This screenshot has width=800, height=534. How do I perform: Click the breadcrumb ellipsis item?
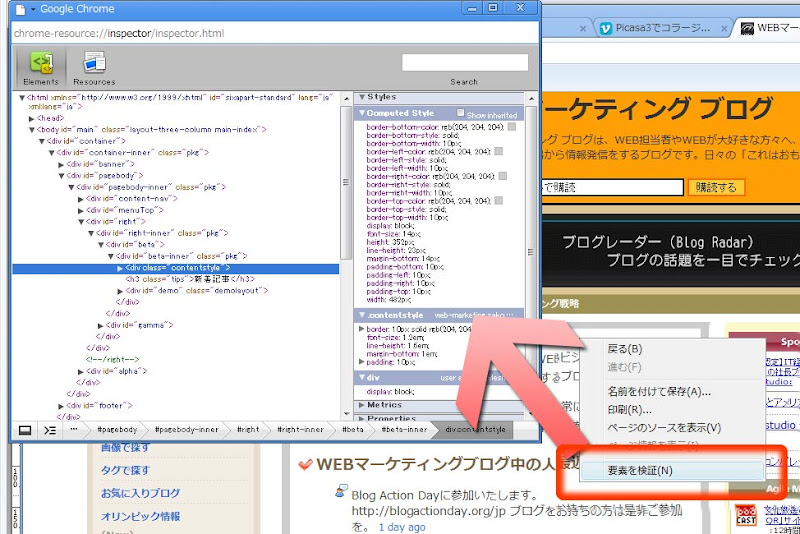pyautogui.click(x=74, y=429)
